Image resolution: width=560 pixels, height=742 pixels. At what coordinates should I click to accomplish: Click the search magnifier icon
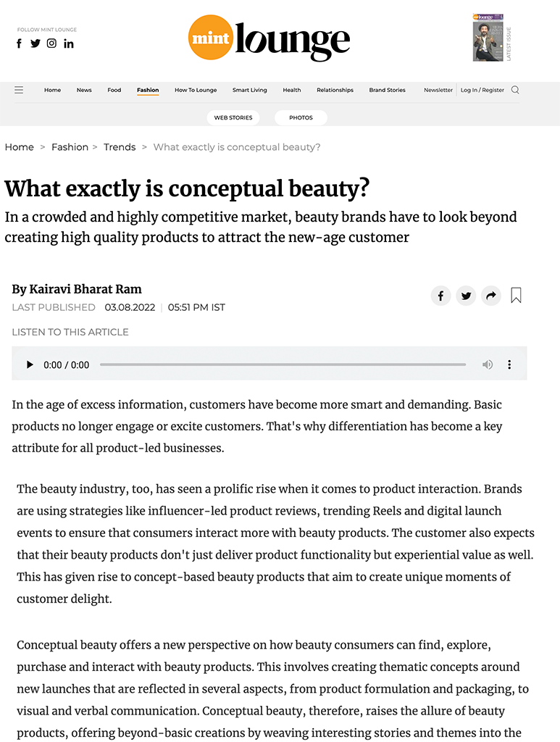515,90
